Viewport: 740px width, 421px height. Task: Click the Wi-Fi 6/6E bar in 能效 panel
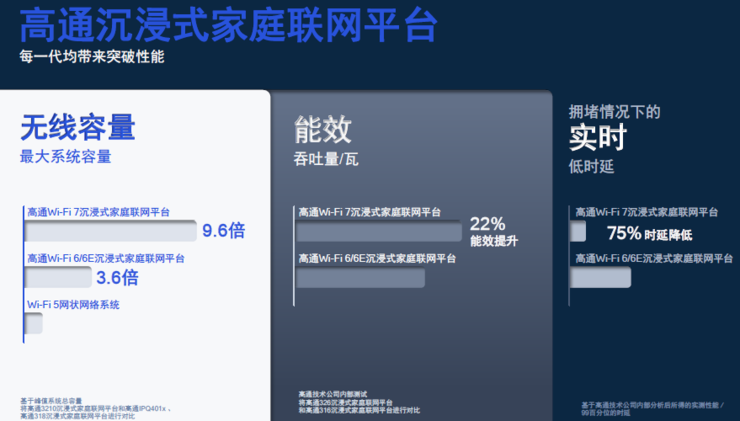point(361,277)
